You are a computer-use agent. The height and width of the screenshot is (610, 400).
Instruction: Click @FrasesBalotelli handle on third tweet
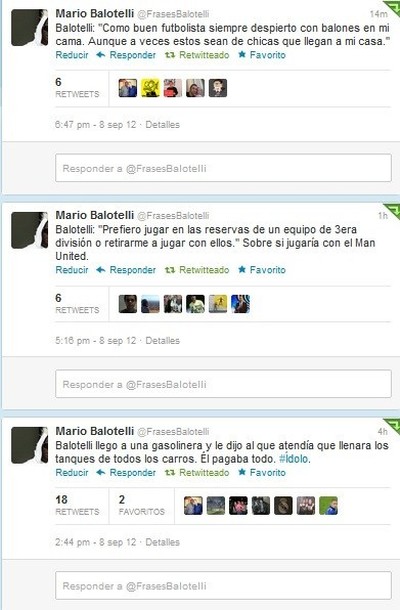(x=173, y=431)
